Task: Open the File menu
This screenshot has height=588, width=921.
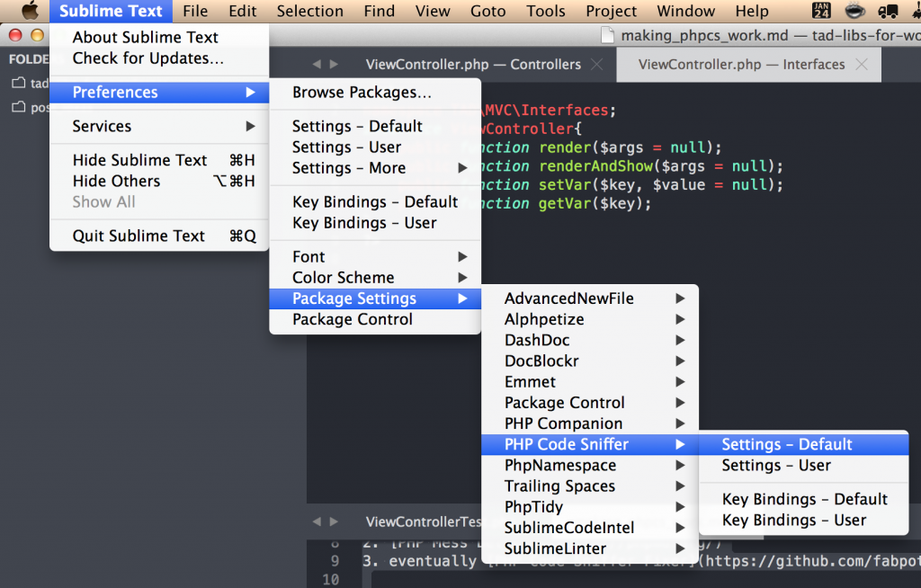Action: (195, 11)
